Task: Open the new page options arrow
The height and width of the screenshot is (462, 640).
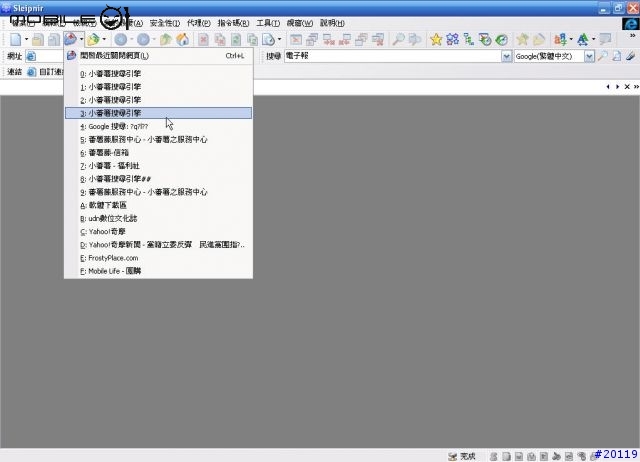Action: (27, 40)
